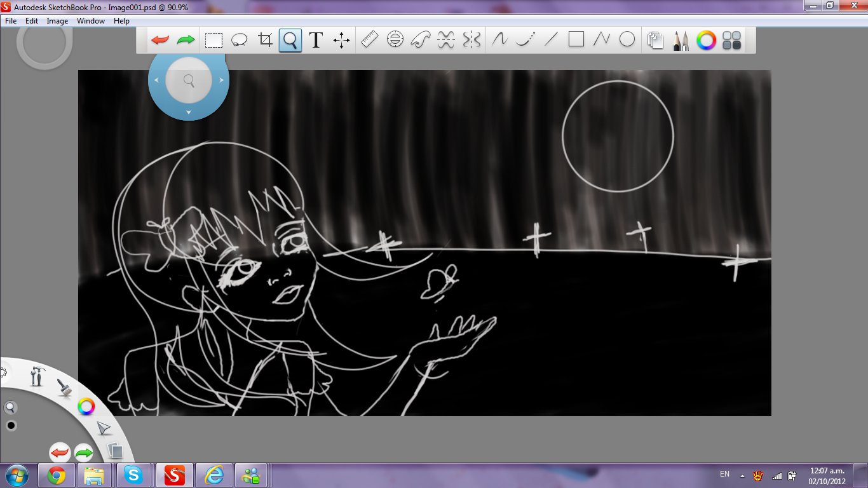Open the Window menu
This screenshot has width=868, height=488.
point(91,21)
